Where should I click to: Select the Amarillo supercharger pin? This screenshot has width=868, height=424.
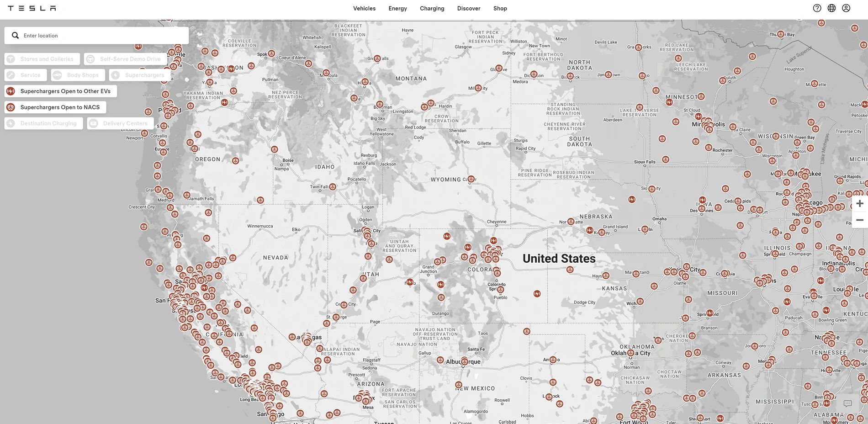click(553, 360)
